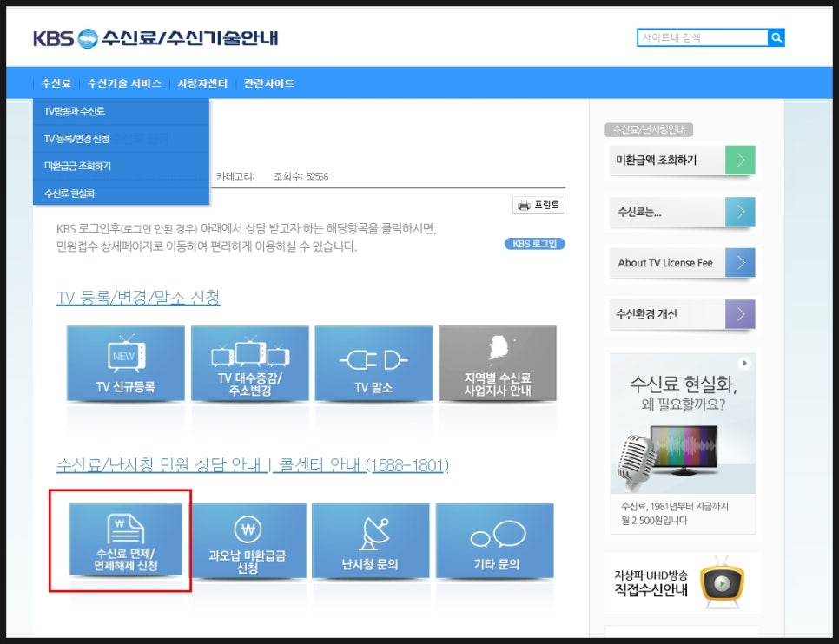Open 콜센터 안내 (1588-1801) link
This screenshot has height=644, width=839.
363,465
